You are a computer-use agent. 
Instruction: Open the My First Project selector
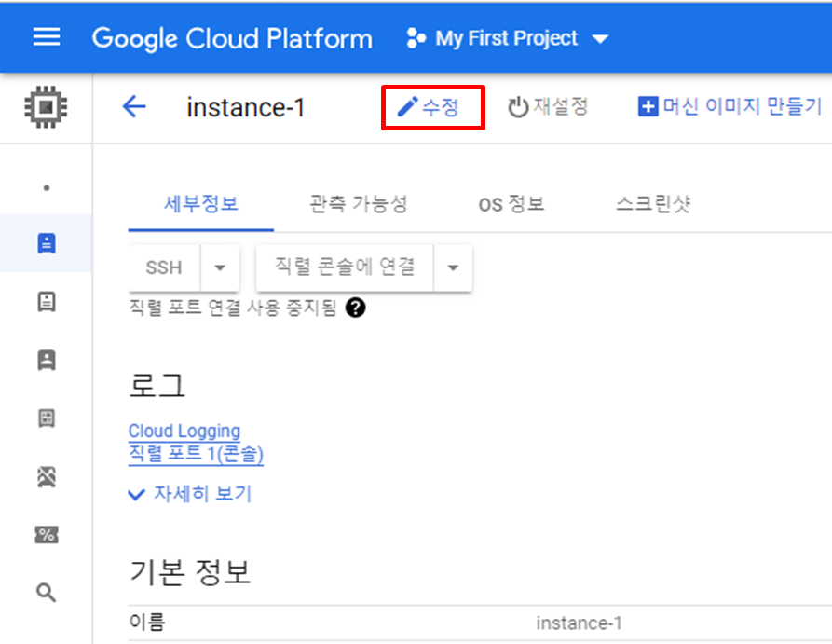click(x=507, y=38)
